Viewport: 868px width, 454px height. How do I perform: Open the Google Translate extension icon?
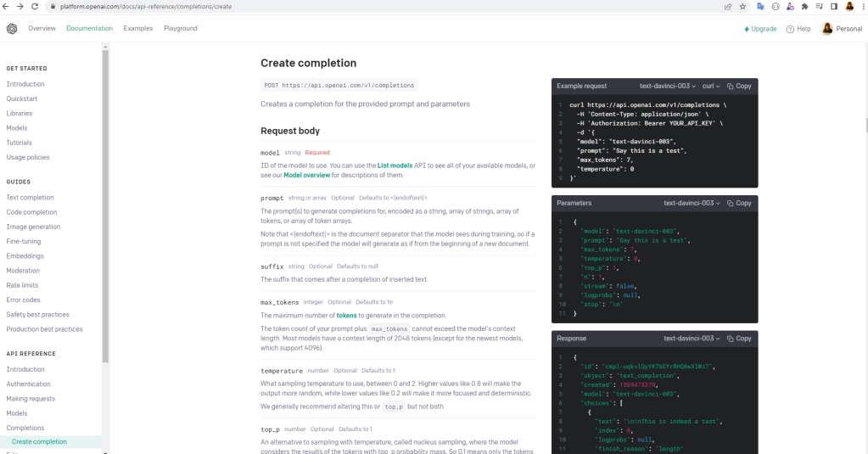tap(760, 6)
